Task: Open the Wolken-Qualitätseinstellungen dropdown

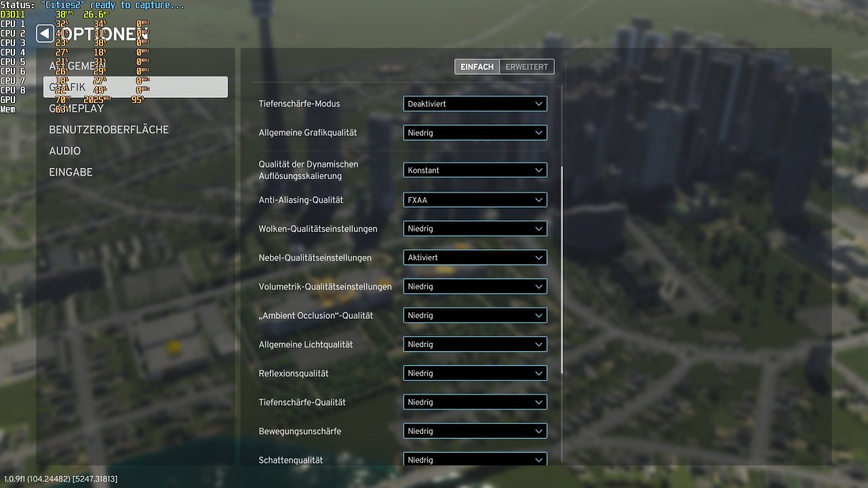Action: (475, 228)
